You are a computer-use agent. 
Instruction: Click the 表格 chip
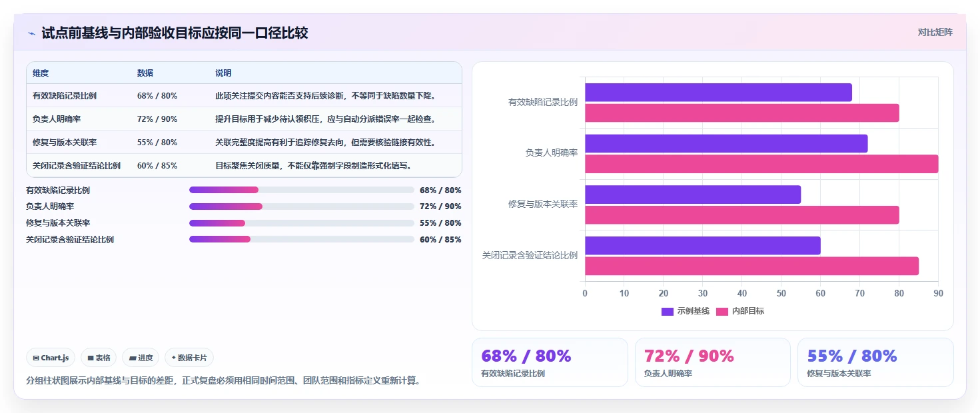coord(99,358)
